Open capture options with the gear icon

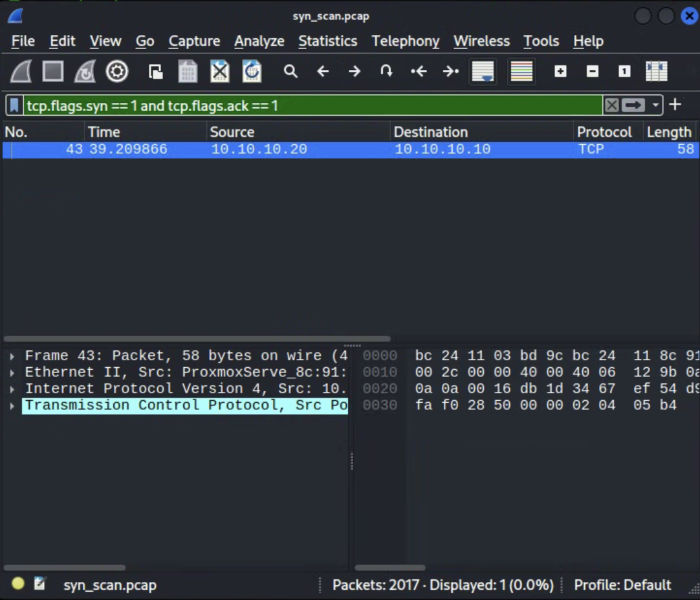coord(116,71)
